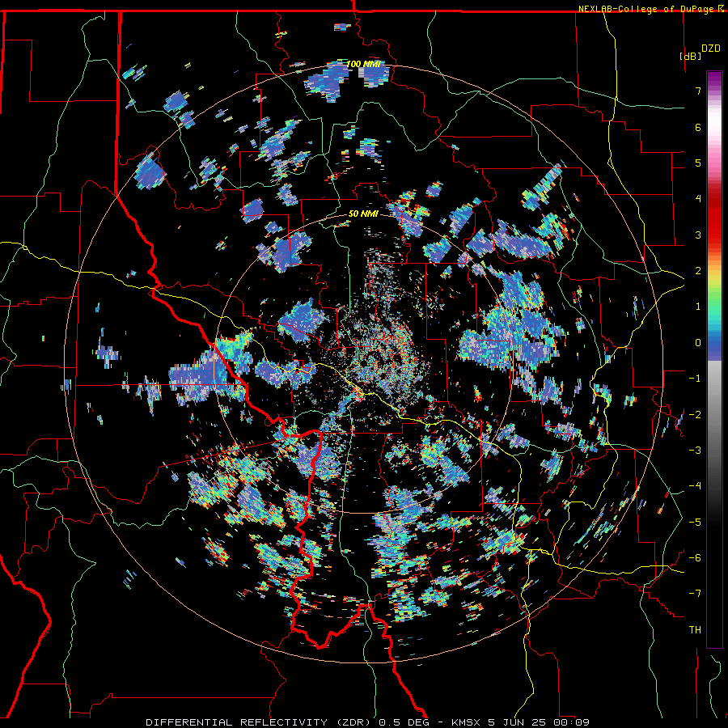The image size is (728, 728).
Task: Click the DZD product label
Action: [x=711, y=49]
